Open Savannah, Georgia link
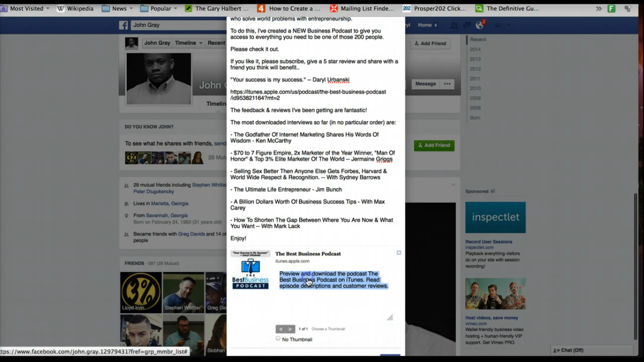The height and width of the screenshot is (362, 644). coord(167,215)
